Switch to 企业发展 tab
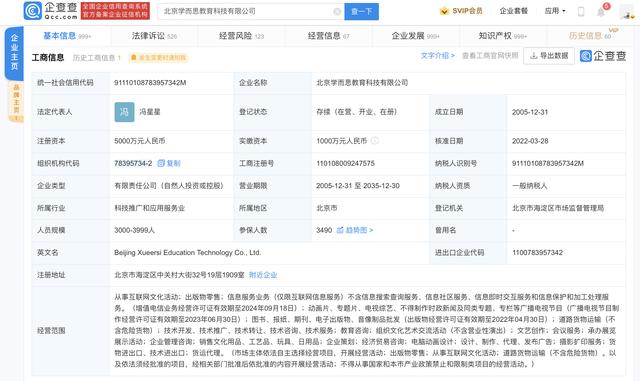 tap(416, 36)
